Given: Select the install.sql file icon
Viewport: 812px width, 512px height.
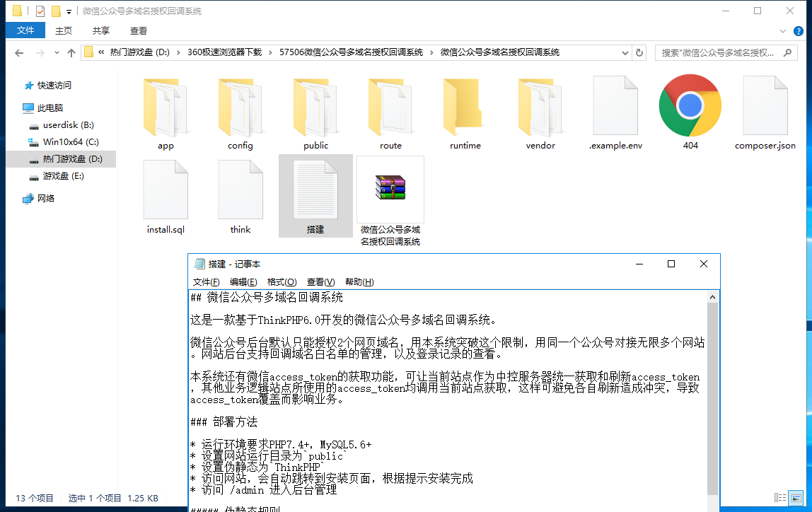Looking at the screenshot, I should click(166, 189).
